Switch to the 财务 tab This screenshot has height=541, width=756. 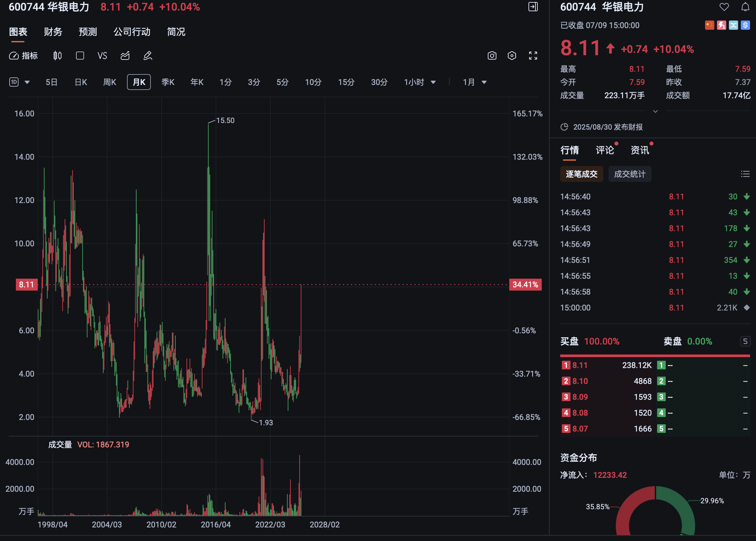[x=53, y=32]
